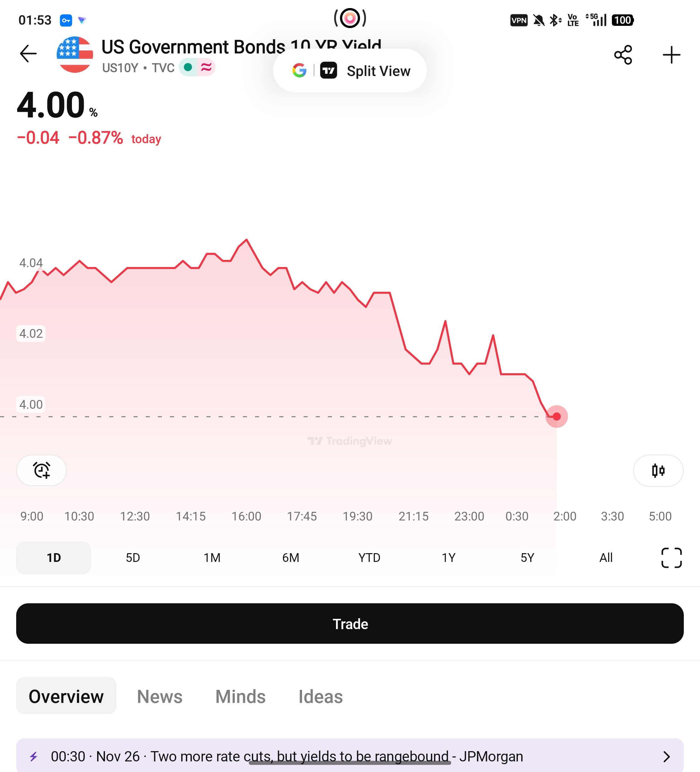
Task: Tap the TradingView icon in Split View pill
Action: [328, 70]
